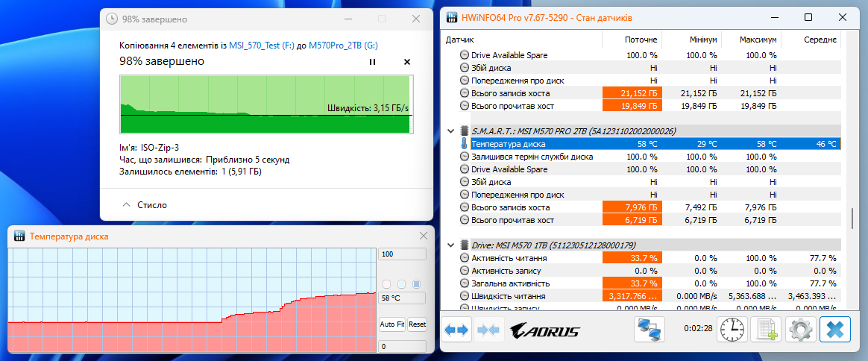
Task: Edit the graph minimum value field 0
Action: point(402,347)
